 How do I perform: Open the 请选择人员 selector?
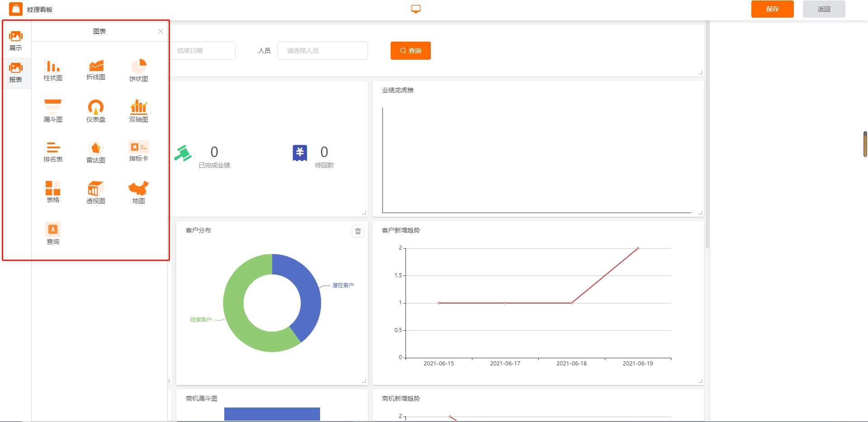coord(323,51)
